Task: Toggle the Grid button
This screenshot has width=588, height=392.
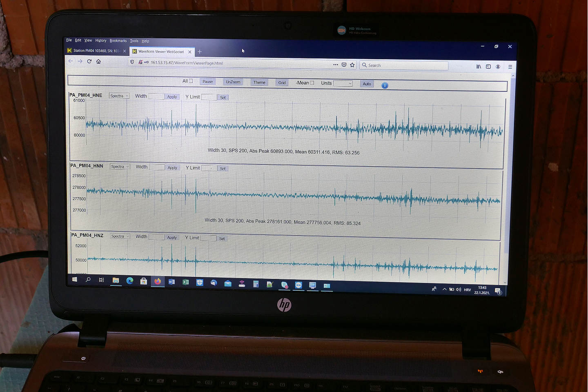Action: [282, 82]
